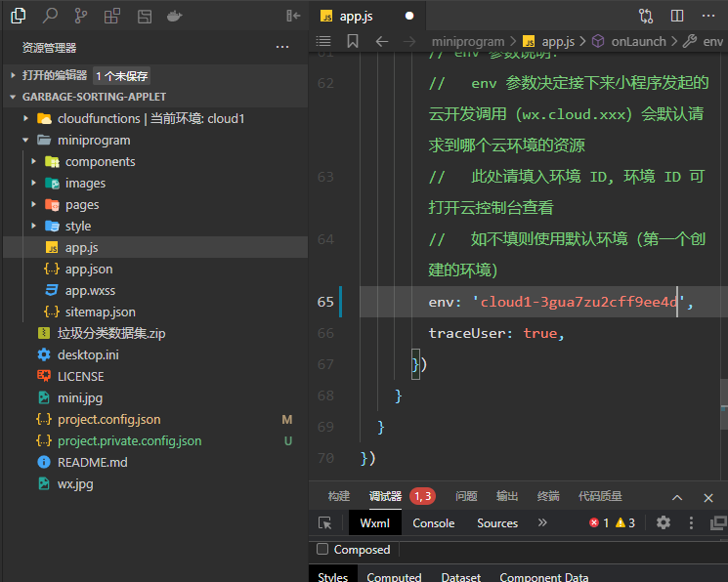The height and width of the screenshot is (582, 728).
Task: Click the editor vertical scrollbar thumb
Action: pos(724,403)
